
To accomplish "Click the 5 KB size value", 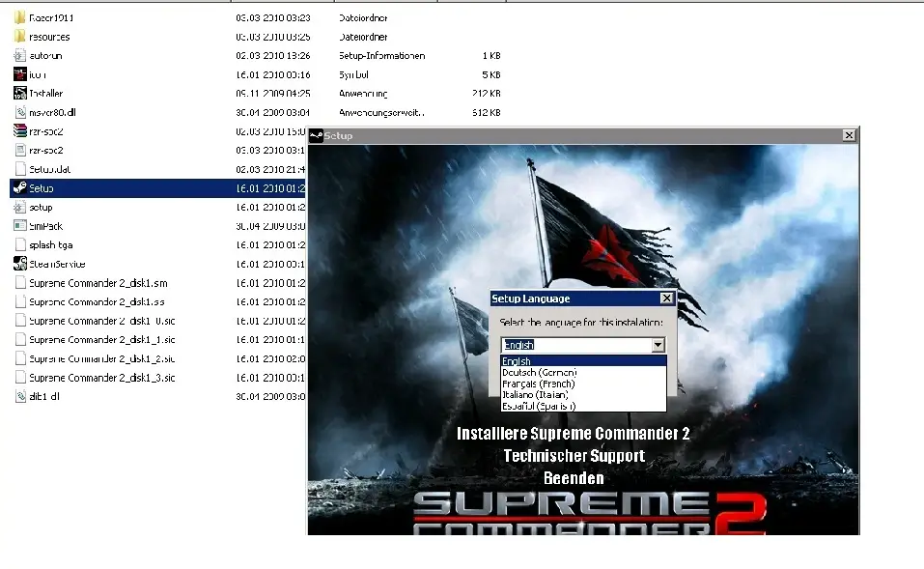I will (491, 74).
